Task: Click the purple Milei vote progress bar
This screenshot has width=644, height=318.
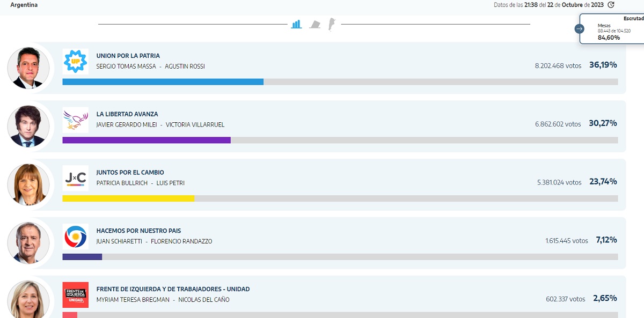Action: pos(147,140)
